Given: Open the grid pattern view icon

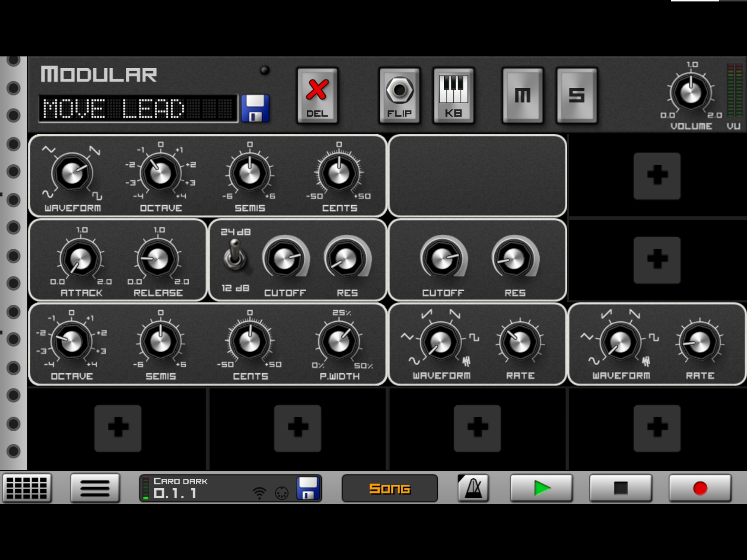Looking at the screenshot, I should click(27, 488).
